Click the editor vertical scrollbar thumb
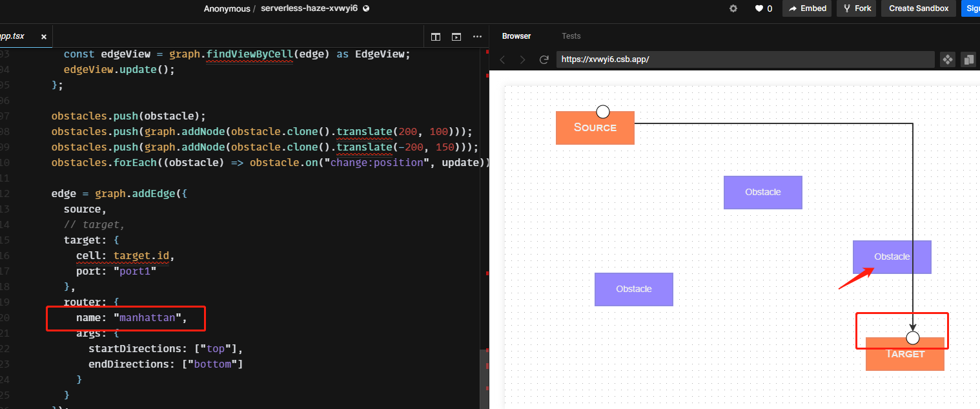 click(484, 378)
